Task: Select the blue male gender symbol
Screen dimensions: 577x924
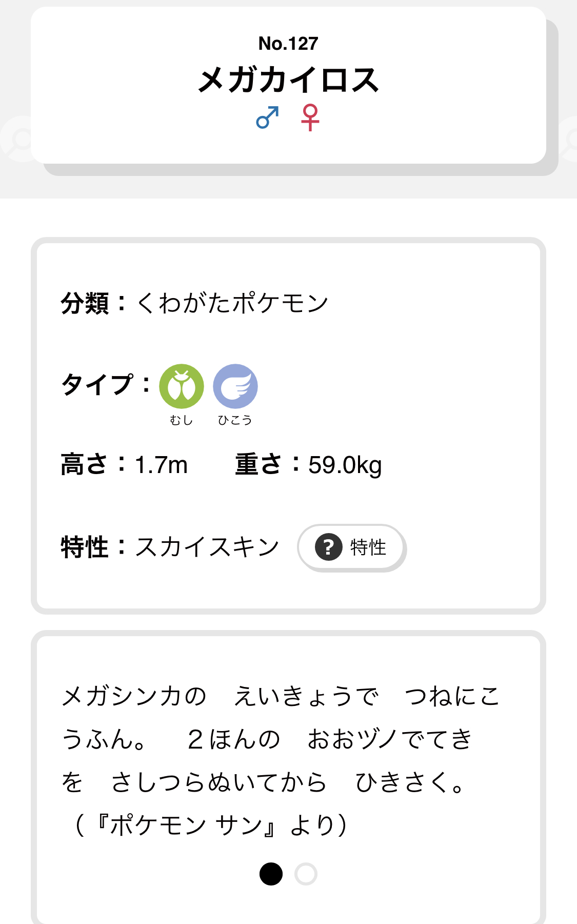Action: pyautogui.click(x=268, y=117)
